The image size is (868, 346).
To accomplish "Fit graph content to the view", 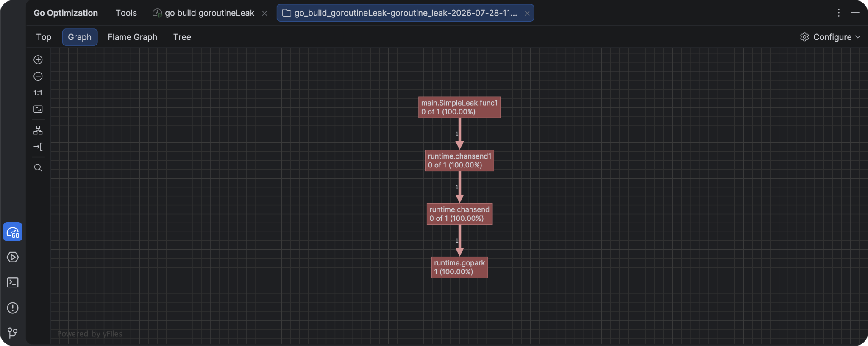I will tap(38, 109).
